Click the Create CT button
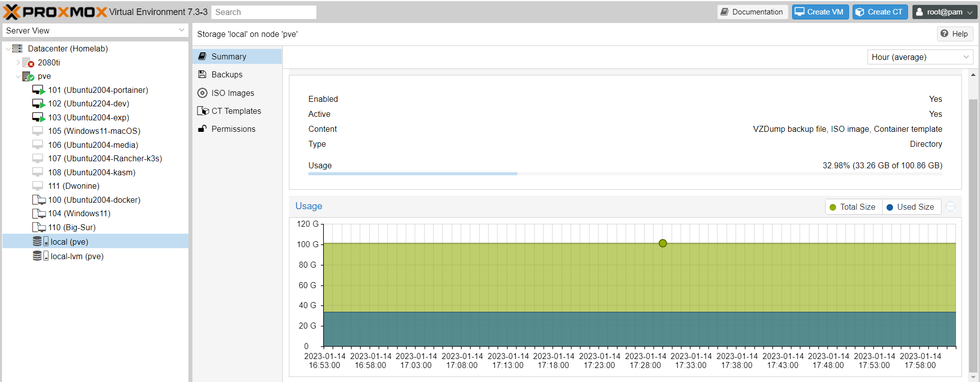The image size is (980, 382). [x=880, y=12]
